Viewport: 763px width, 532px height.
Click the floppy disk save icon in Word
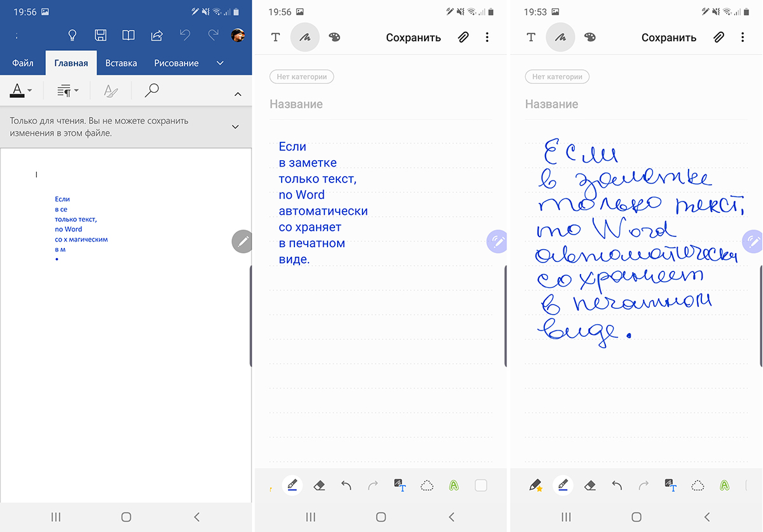pyautogui.click(x=100, y=36)
